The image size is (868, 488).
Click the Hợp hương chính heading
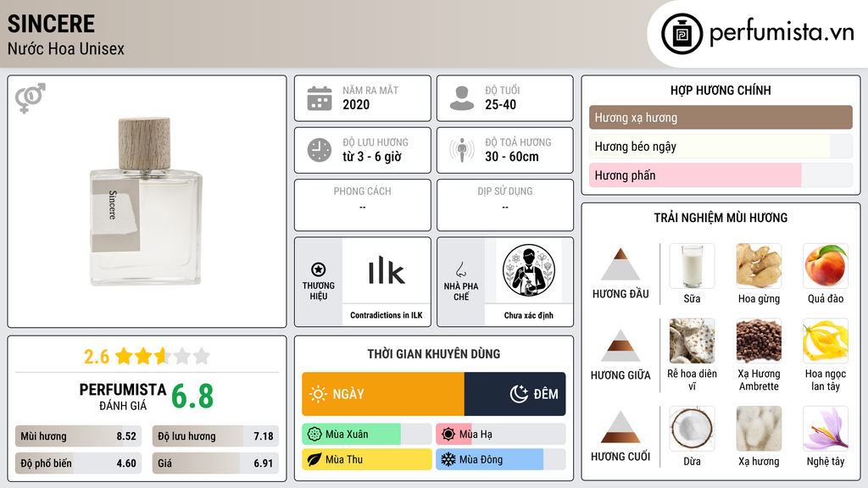coord(721,90)
